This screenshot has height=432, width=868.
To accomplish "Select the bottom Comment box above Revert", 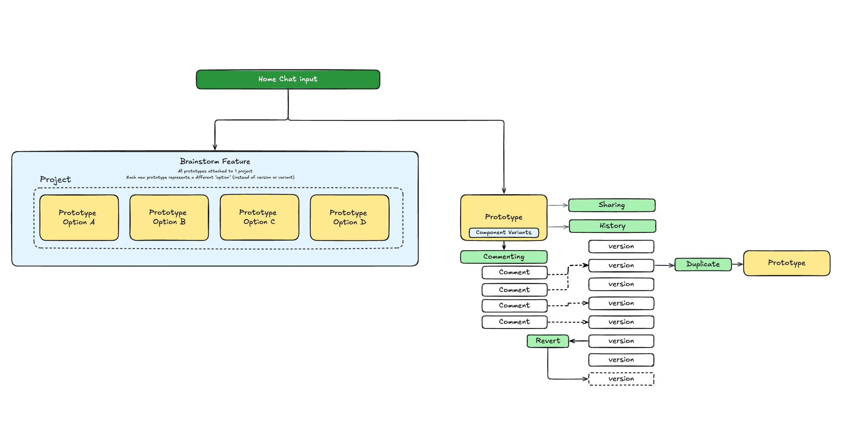I will (x=514, y=322).
